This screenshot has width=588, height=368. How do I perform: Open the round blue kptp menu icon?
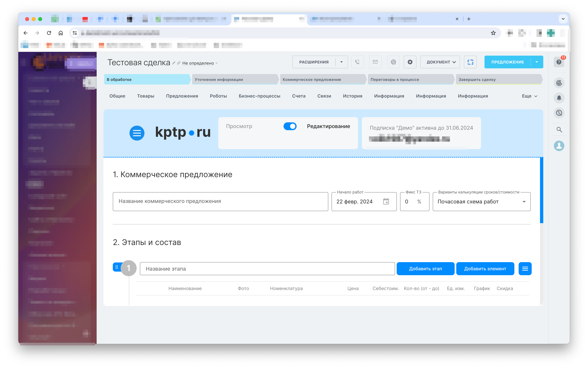coord(137,133)
